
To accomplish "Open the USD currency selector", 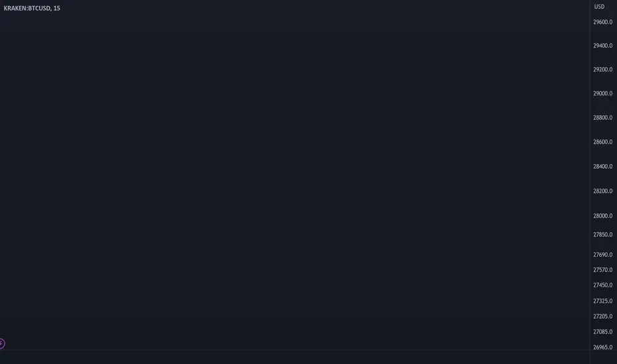I will (599, 7).
